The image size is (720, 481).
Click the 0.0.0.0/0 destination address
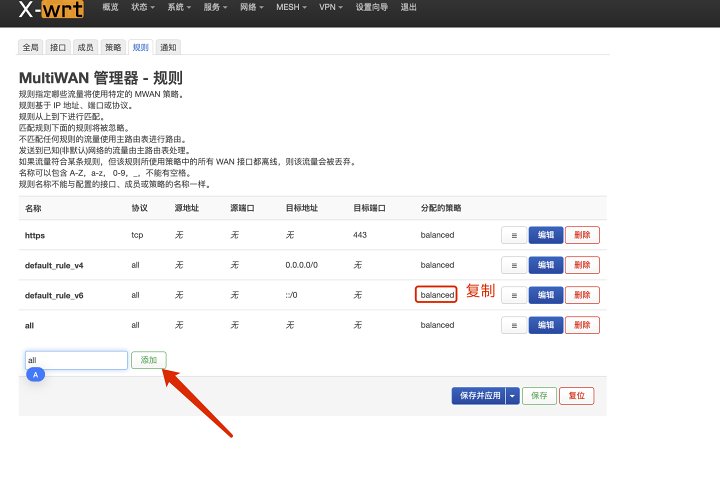pyautogui.click(x=302, y=265)
